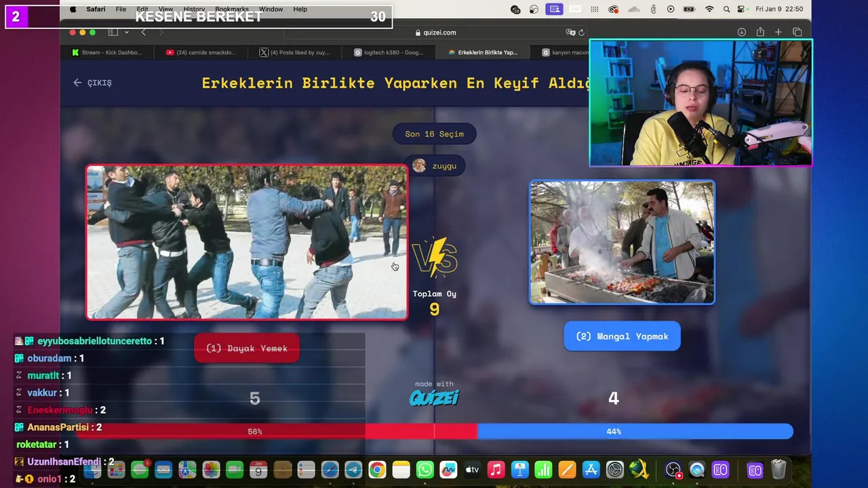Open a new Safari tab

pos(778,32)
